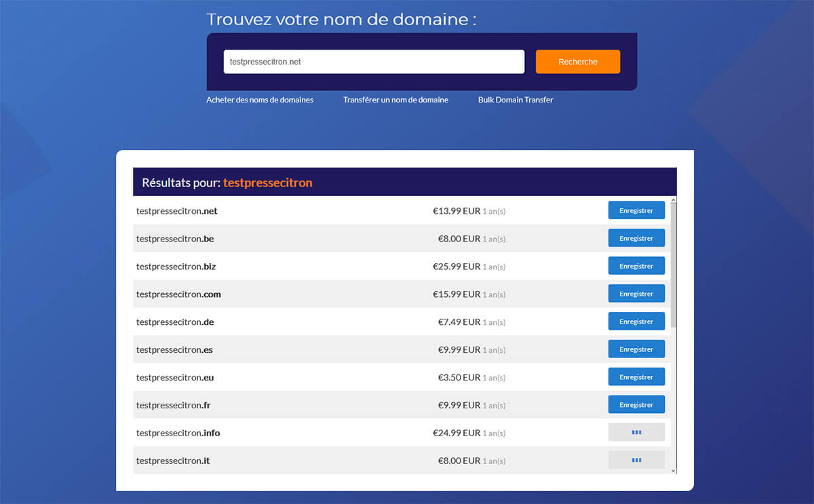
Task: Register testpressecitron.fr domain
Action: point(636,404)
